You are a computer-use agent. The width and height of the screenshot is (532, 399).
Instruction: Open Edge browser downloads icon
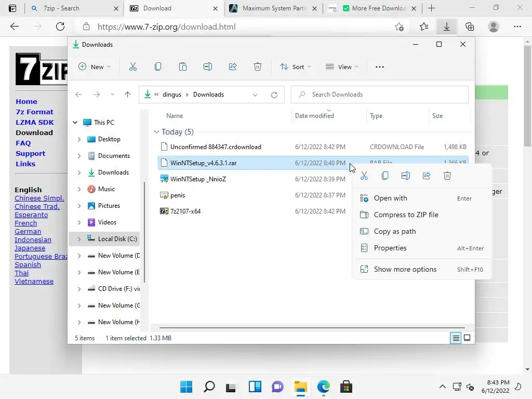(446, 27)
